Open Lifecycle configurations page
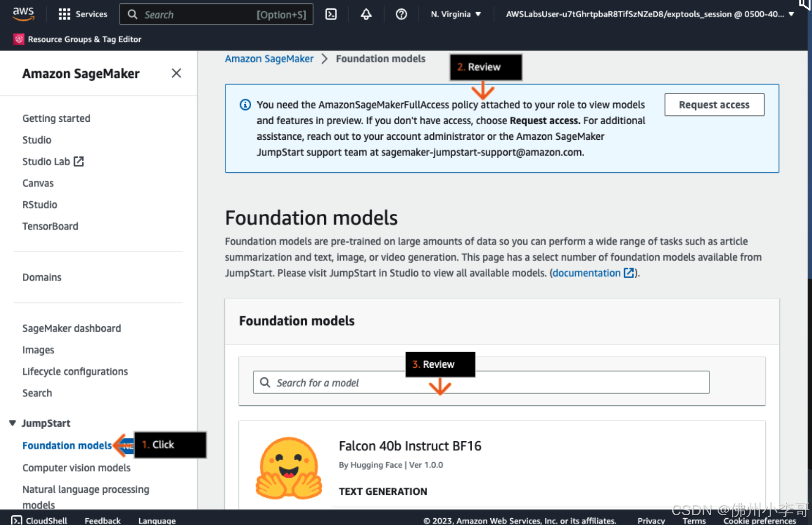Screen dimensions: 812x525 click(75, 371)
